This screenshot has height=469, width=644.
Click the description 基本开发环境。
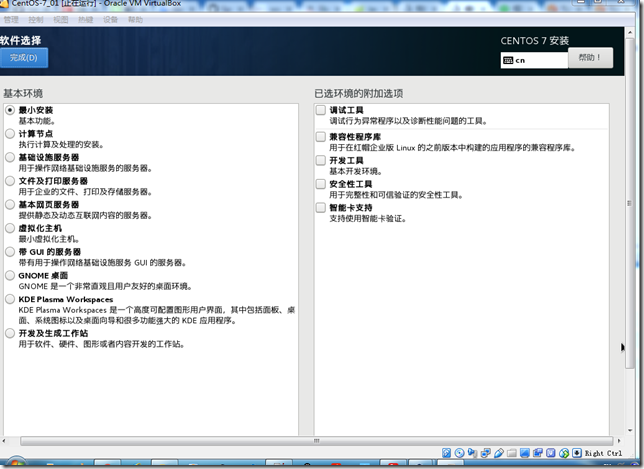pyautogui.click(x=356, y=171)
